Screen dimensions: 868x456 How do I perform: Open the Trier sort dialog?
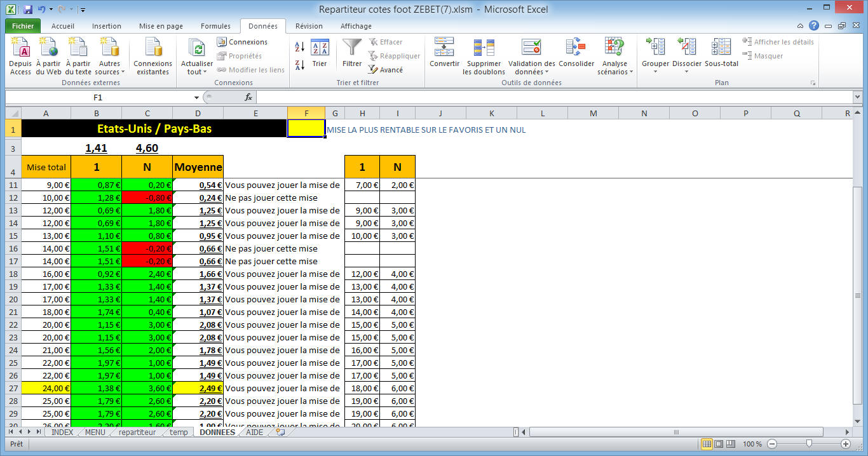(x=320, y=54)
